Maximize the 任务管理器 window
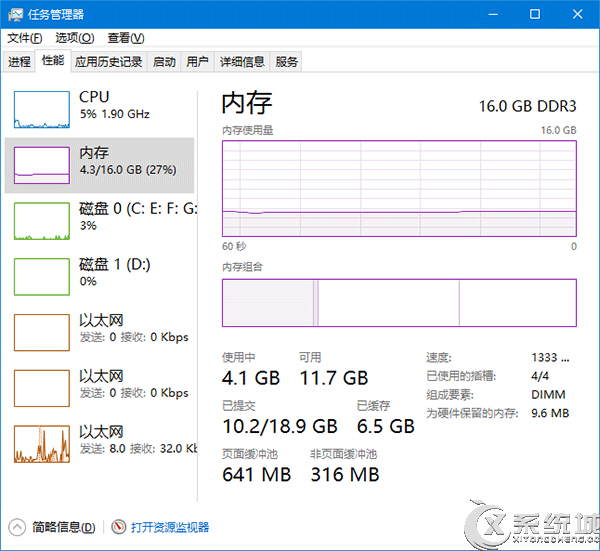Screen dimensions: 600x551 pyautogui.click(x=535, y=15)
